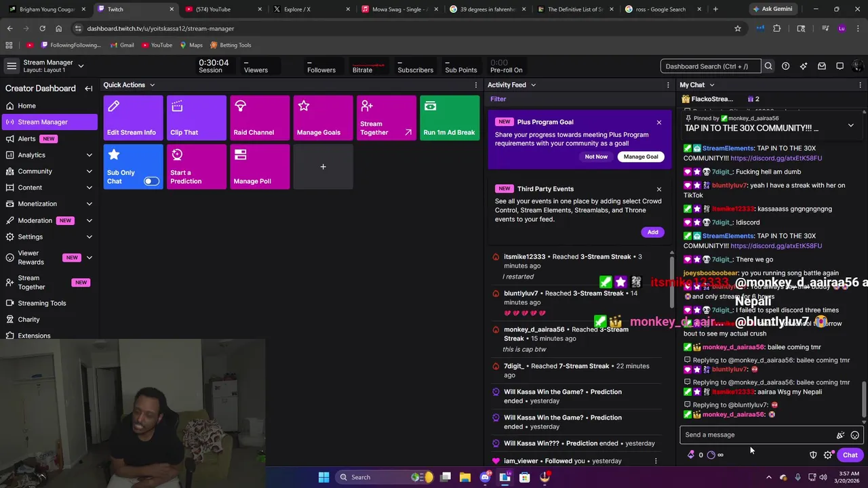The image size is (868, 488).
Task: Click the taskbar volume speaker icon
Action: click(823, 477)
